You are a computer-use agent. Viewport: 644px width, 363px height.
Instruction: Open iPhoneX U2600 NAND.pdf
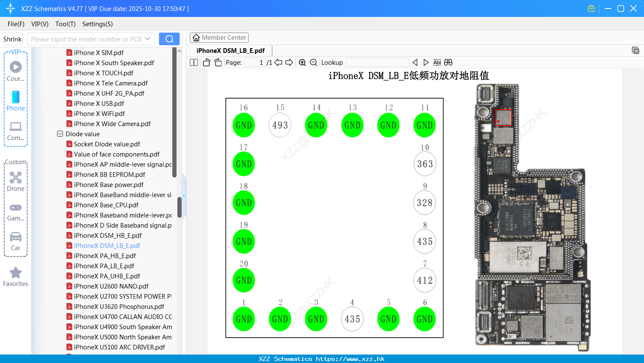[111, 286]
